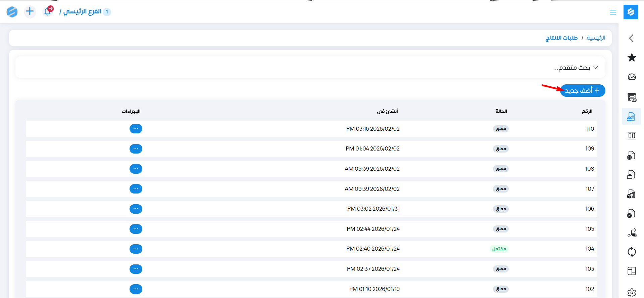
Task: Select the الفرع الرئيسي branch label
Action: point(82,12)
